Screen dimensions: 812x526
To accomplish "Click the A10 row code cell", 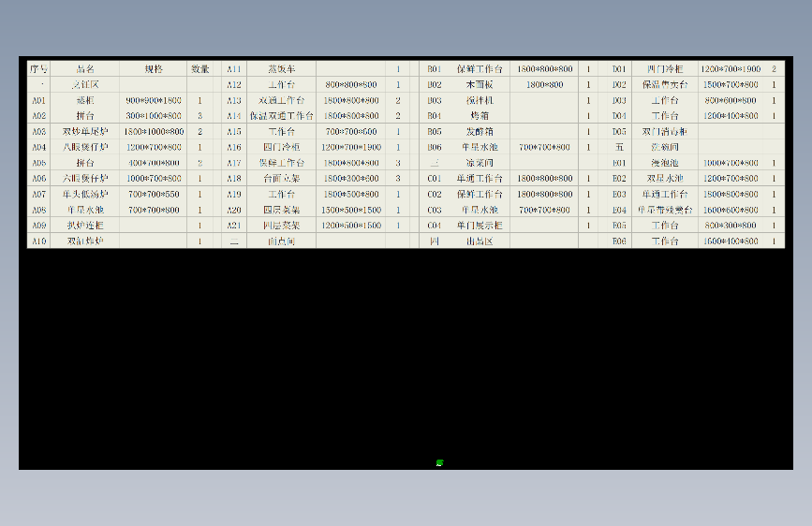I will coord(38,241).
